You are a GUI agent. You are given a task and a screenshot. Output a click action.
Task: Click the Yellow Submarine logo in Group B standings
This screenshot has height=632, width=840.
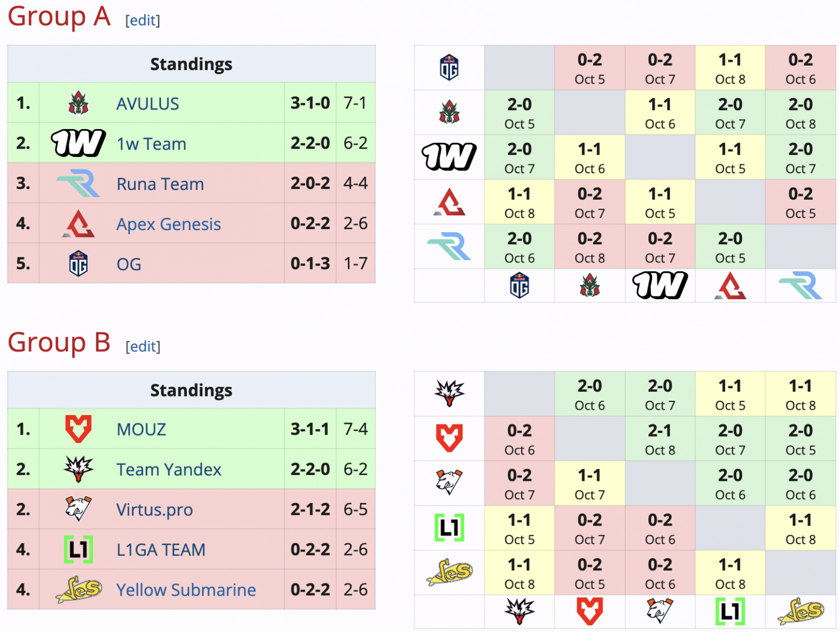click(78, 589)
